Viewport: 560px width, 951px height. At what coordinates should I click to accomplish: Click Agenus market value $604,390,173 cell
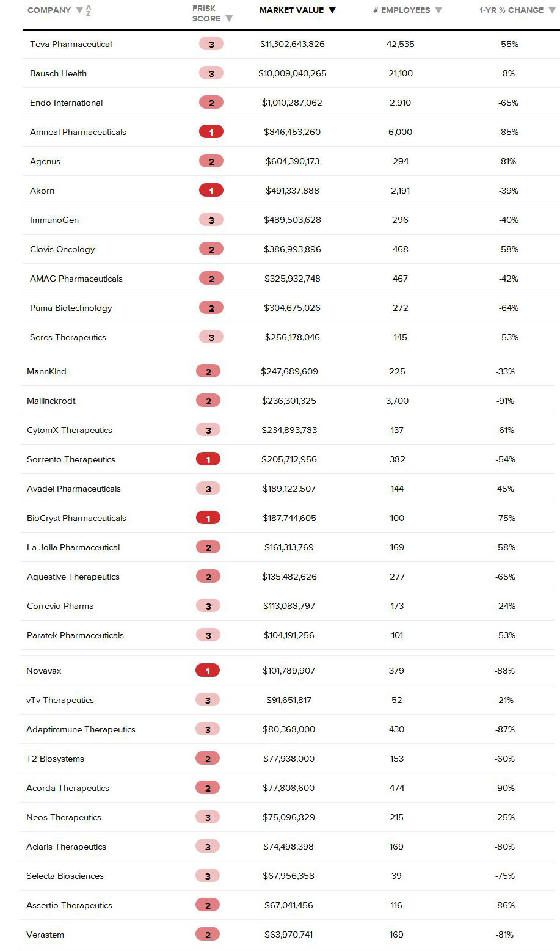[292, 161]
